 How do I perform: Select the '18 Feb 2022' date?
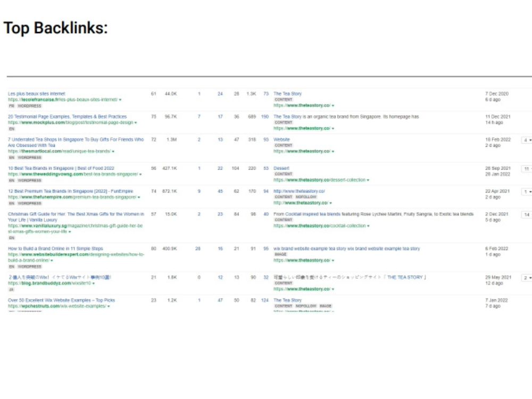(498, 139)
